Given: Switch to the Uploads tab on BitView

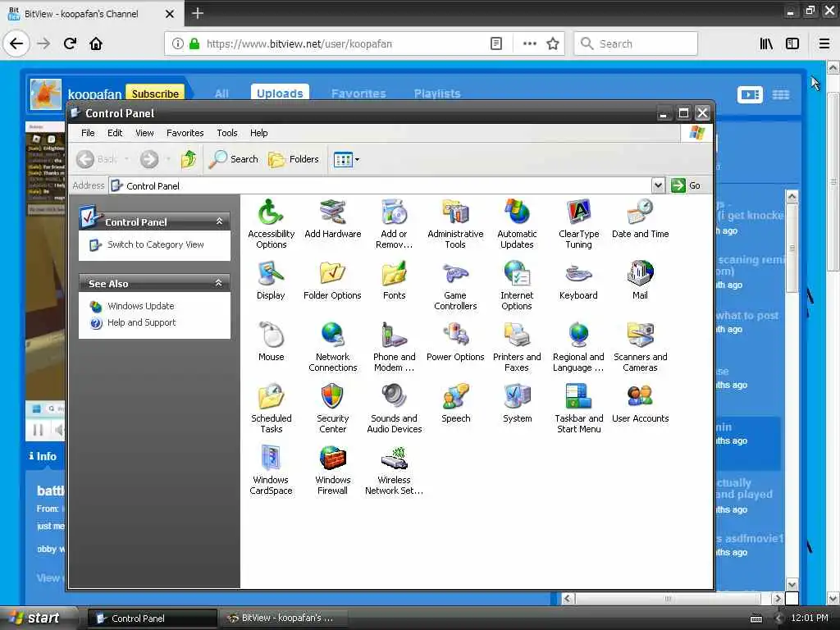Looking at the screenshot, I should tap(280, 94).
